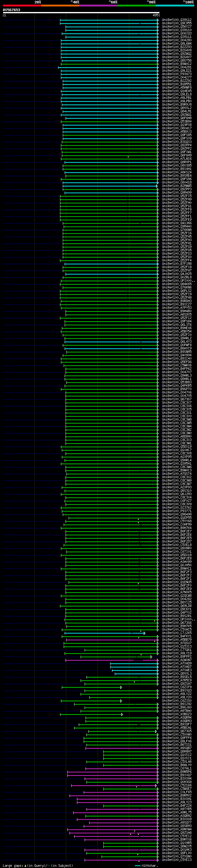Click the arrowhead ending the B9FPP2 bar
Image resolution: width=197 pixels, height=868 pixels.
tap(151, 657)
